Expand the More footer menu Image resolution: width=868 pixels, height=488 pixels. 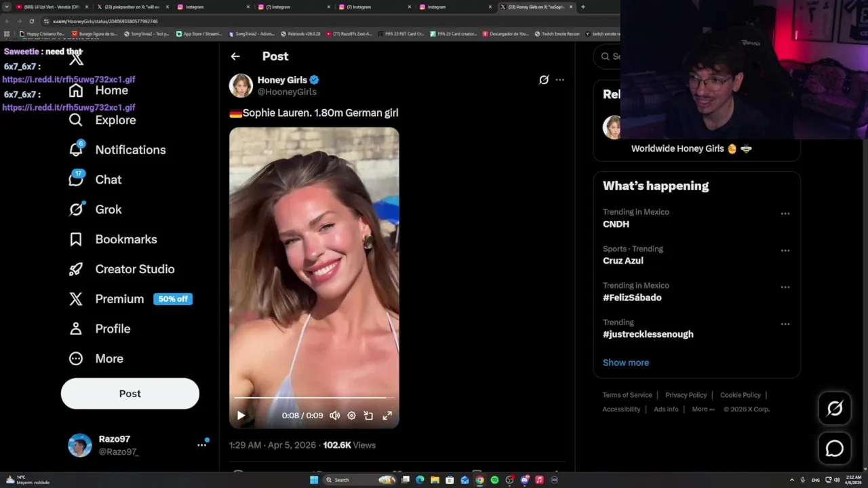point(703,409)
